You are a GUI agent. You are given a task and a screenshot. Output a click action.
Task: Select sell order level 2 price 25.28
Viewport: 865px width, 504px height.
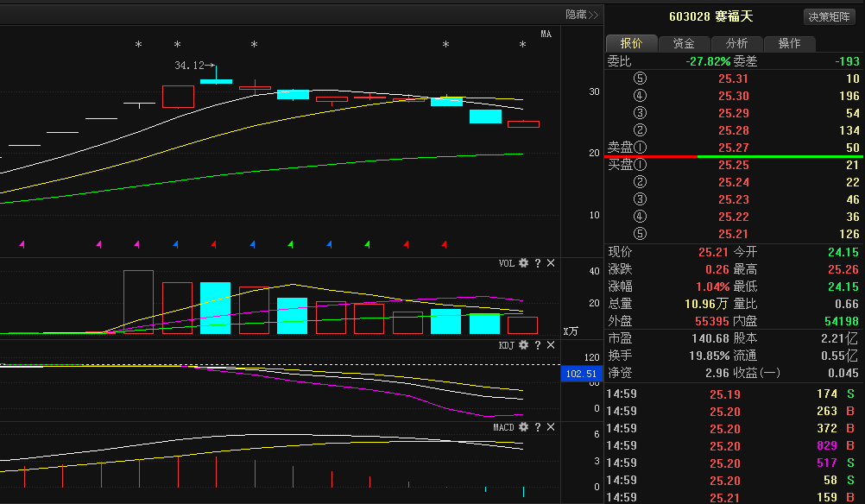733,130
